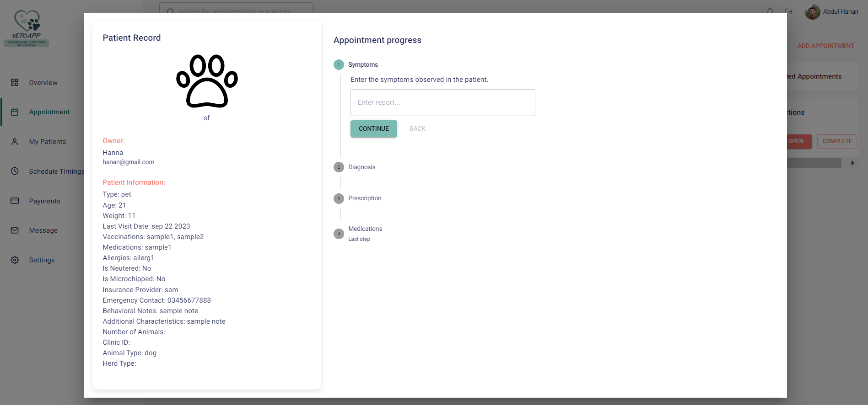This screenshot has width=868, height=405.
Task: Click the Schedule Timings clock icon
Action: [15, 171]
